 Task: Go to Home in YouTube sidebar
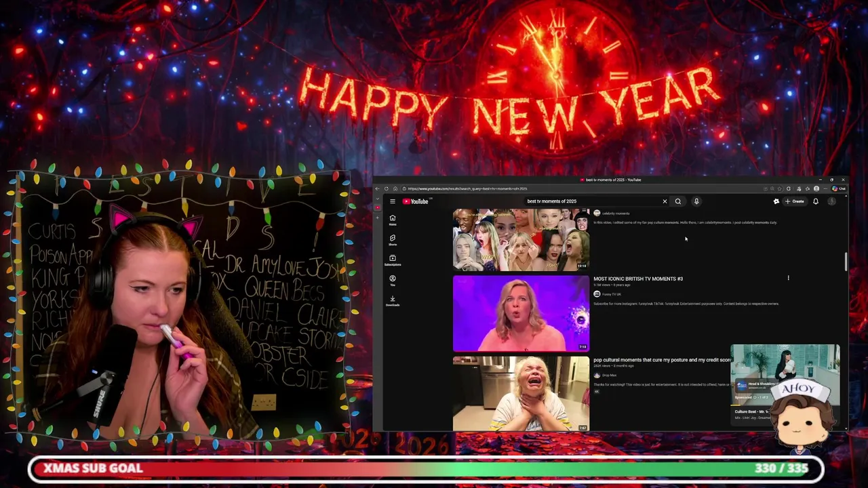tap(393, 220)
